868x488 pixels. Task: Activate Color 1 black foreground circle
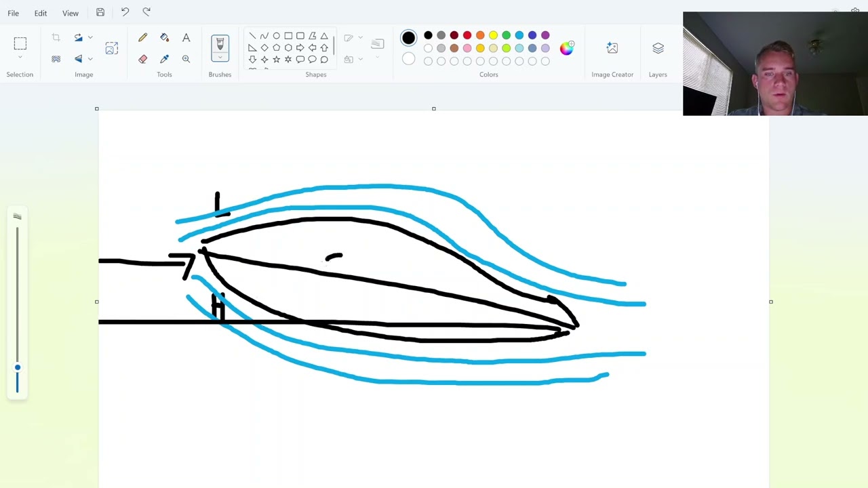[408, 38]
